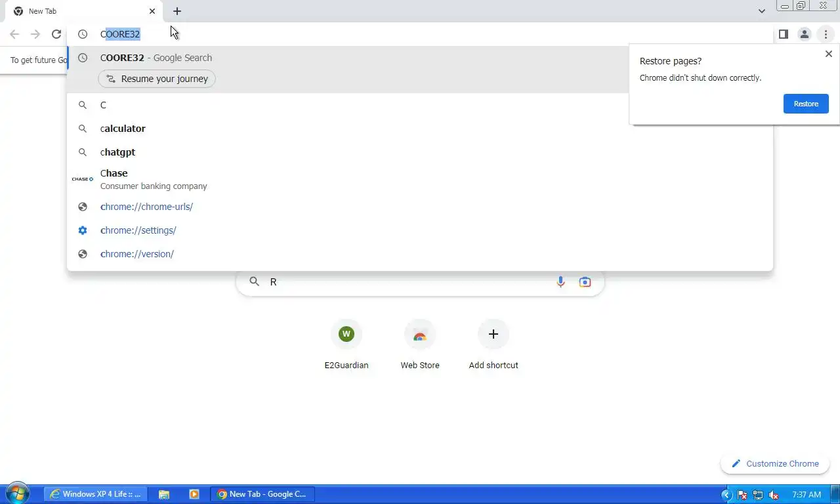Open the profile avatar menu

[804, 34]
